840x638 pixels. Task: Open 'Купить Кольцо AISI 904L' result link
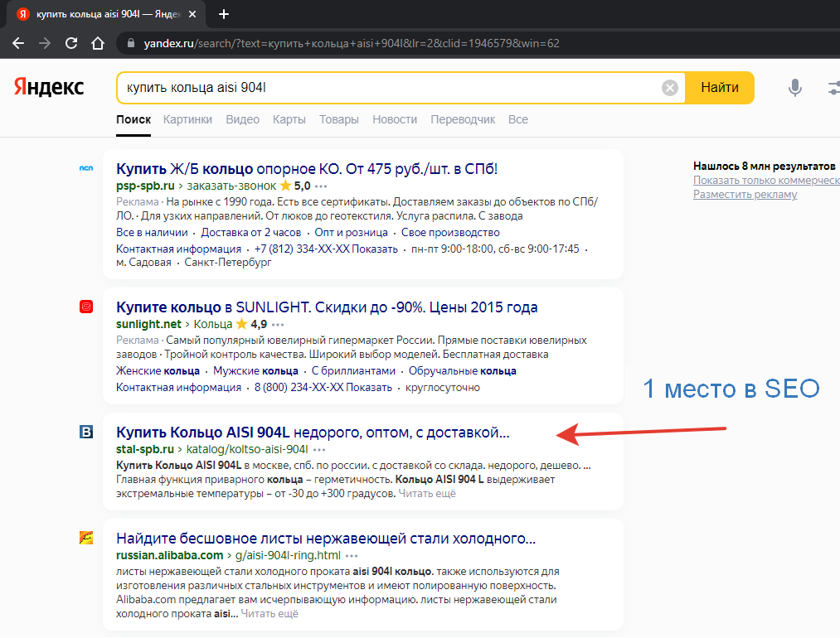[x=313, y=433]
